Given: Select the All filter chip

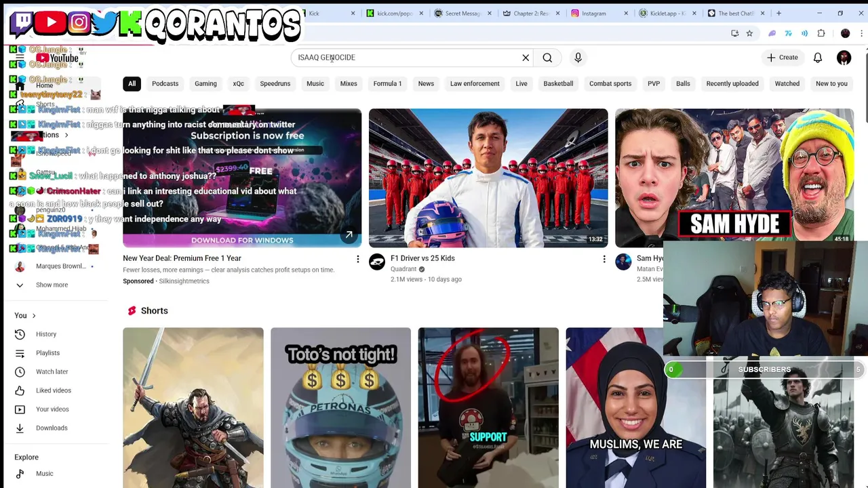Looking at the screenshot, I should (132, 83).
